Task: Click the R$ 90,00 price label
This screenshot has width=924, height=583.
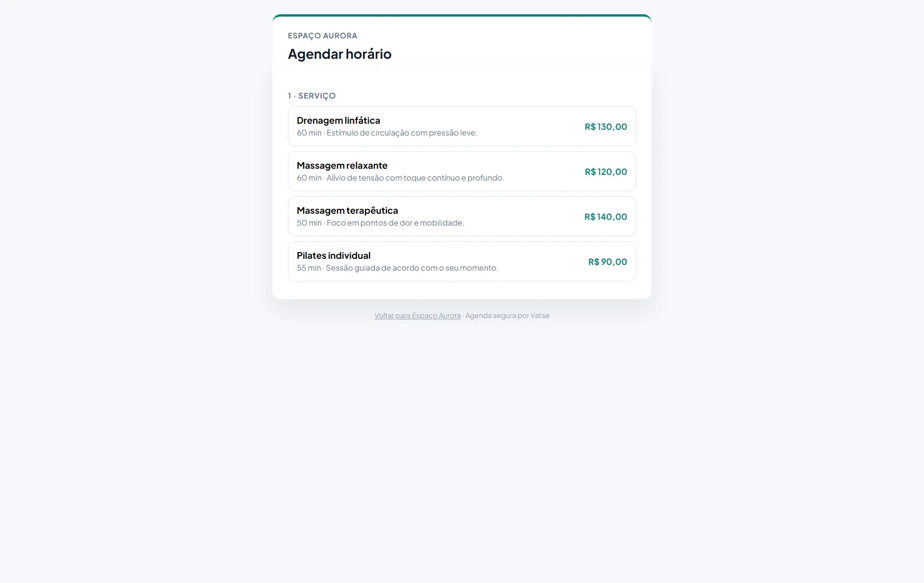Action: [607, 262]
